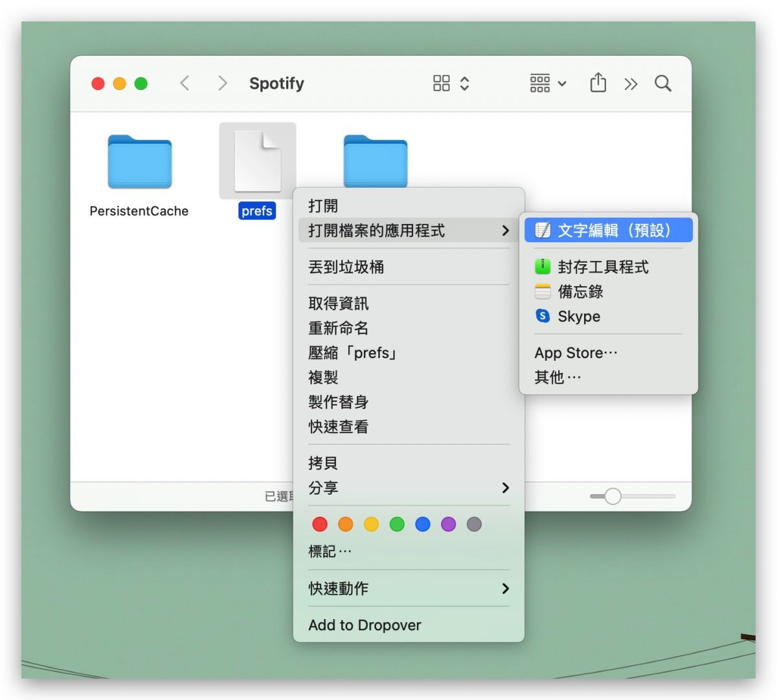Viewport: 777px width, 700px height.
Task: Zoom the Finder window with green button
Action: pyautogui.click(x=141, y=84)
